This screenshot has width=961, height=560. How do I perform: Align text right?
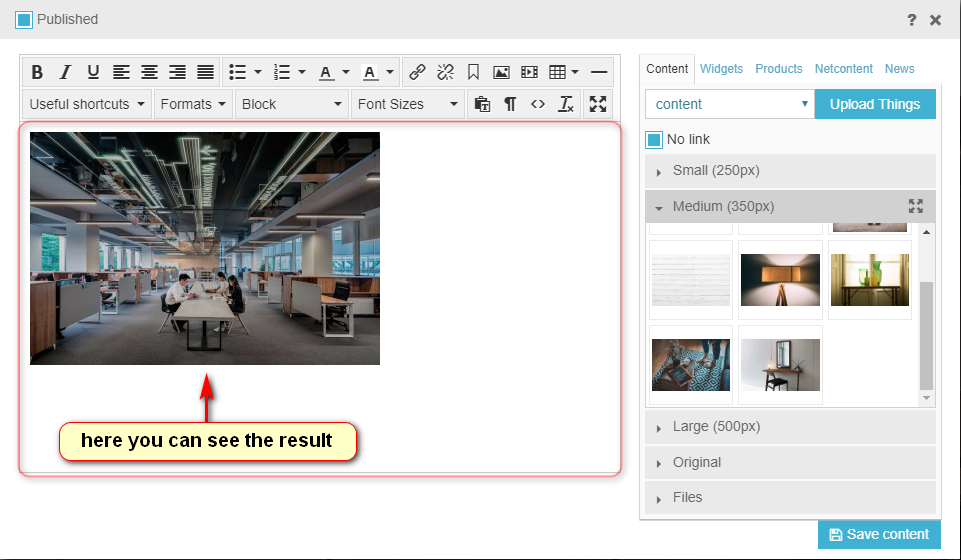coord(178,72)
